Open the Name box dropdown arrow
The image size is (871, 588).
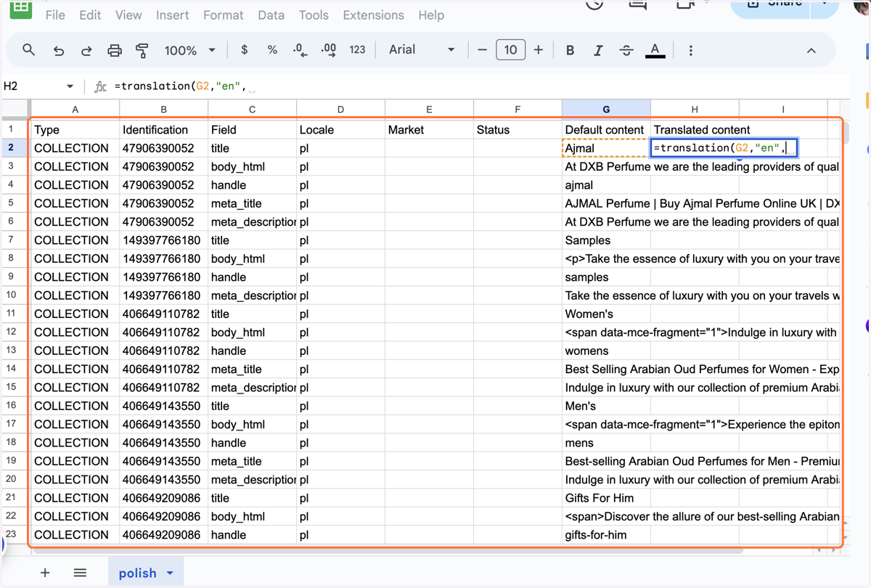(x=70, y=86)
